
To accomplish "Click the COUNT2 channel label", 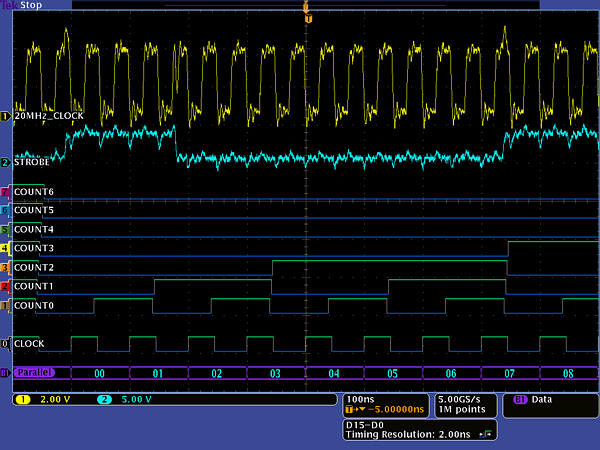I will click(33, 268).
